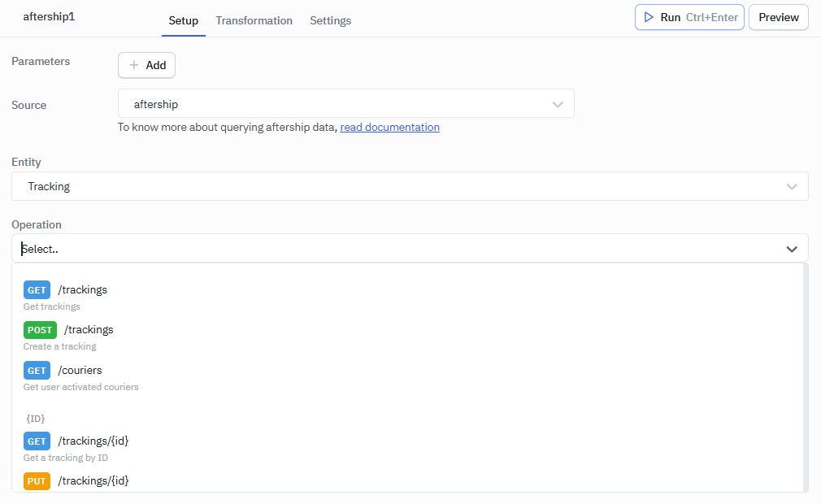Image resolution: width=821 pixels, height=504 pixels.
Task: Click the {ID} group header
Action: [36, 419]
